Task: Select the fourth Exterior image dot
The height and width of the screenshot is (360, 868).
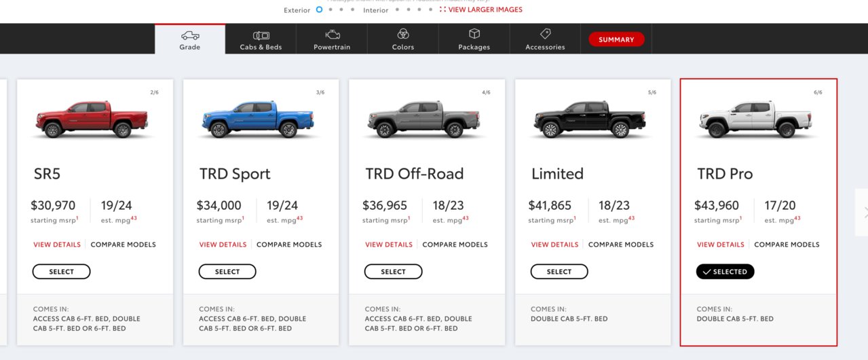Action: click(352, 10)
